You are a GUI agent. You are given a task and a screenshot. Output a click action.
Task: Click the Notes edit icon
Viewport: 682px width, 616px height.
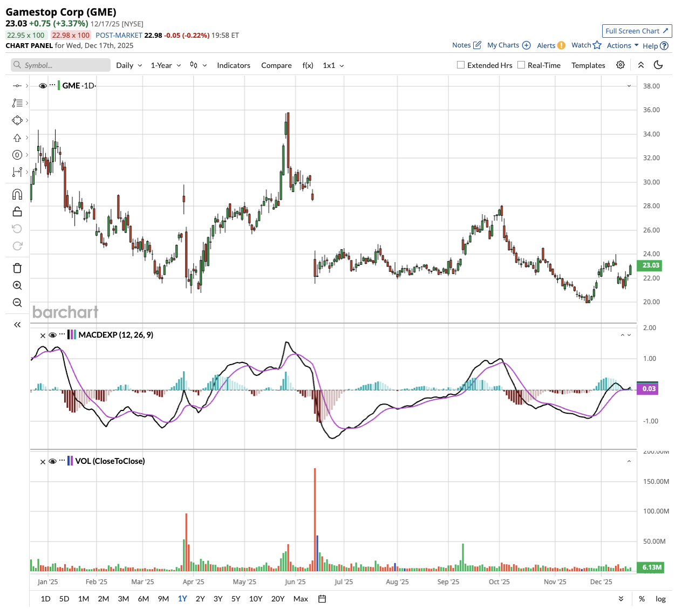tap(477, 45)
